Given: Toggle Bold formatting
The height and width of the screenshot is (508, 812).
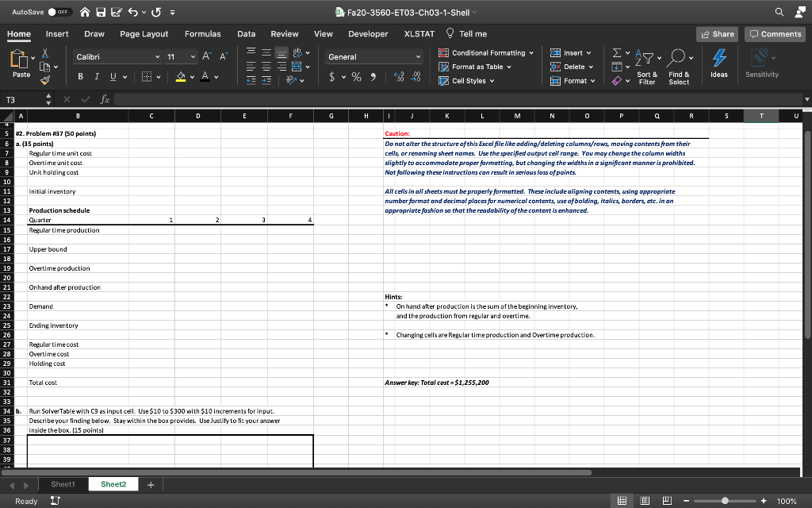Looking at the screenshot, I should pyautogui.click(x=81, y=76).
